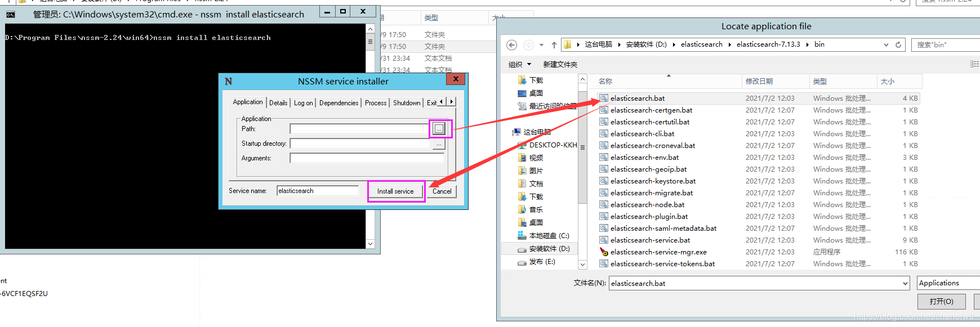980x327 pixels.
Task: Switch to Application tab in NSSM
Action: tap(248, 102)
